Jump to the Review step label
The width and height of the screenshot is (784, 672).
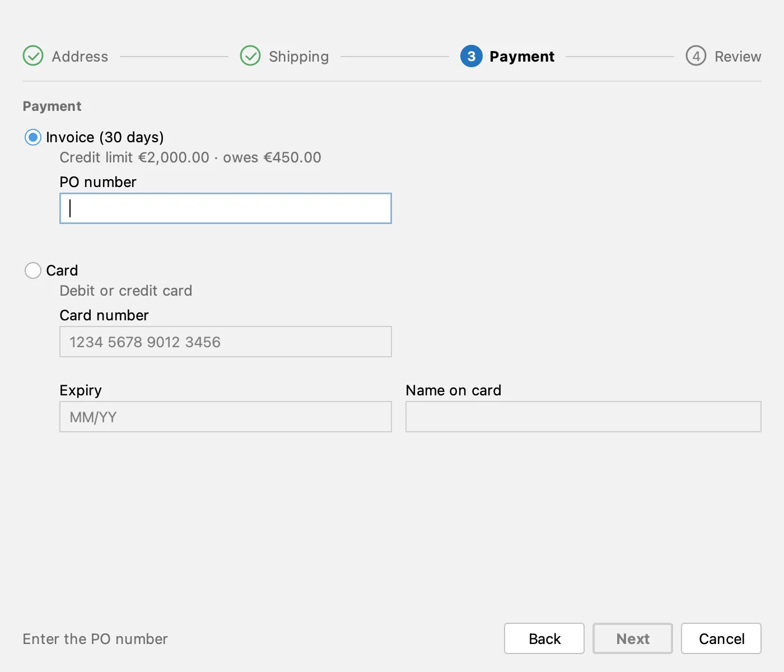[x=738, y=57]
